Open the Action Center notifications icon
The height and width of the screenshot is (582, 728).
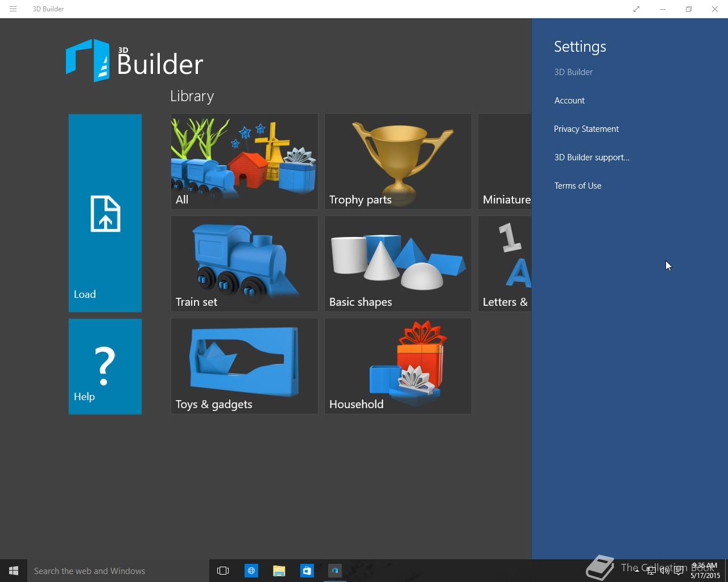[x=679, y=571]
